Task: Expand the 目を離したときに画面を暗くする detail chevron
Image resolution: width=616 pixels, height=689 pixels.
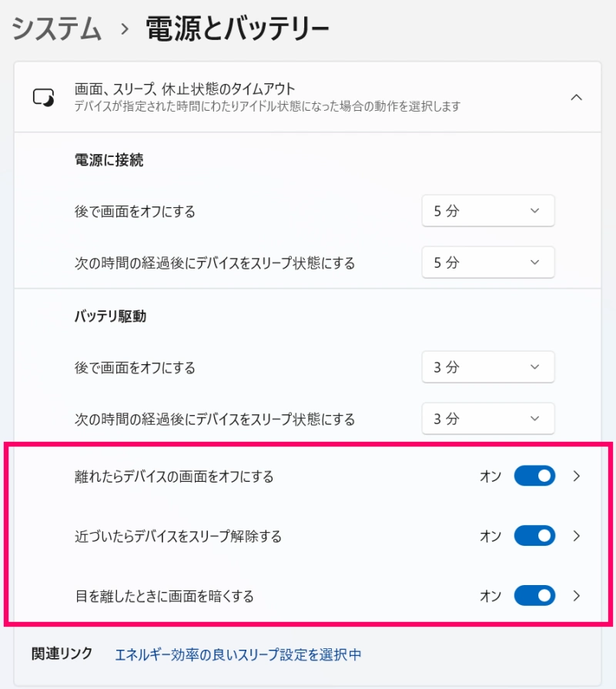Action: pyautogui.click(x=576, y=595)
